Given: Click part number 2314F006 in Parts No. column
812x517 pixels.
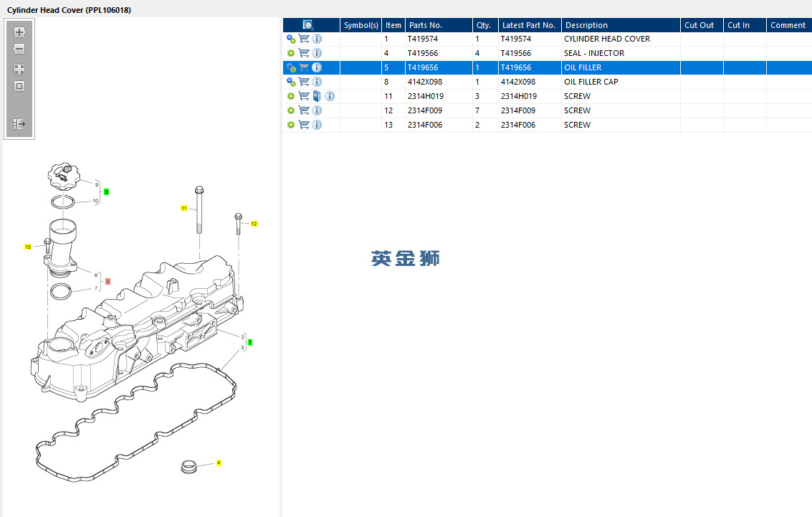Looking at the screenshot, I should coord(425,125).
